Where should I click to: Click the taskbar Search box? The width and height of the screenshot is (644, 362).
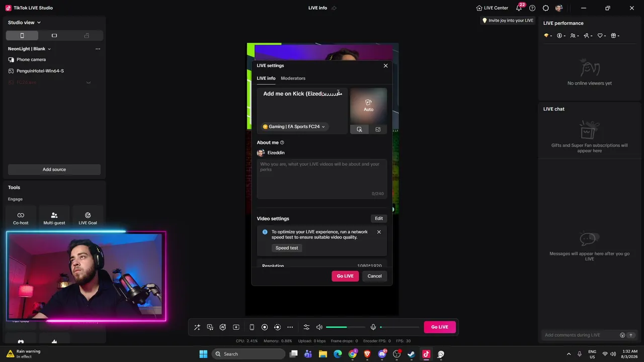tap(249, 354)
